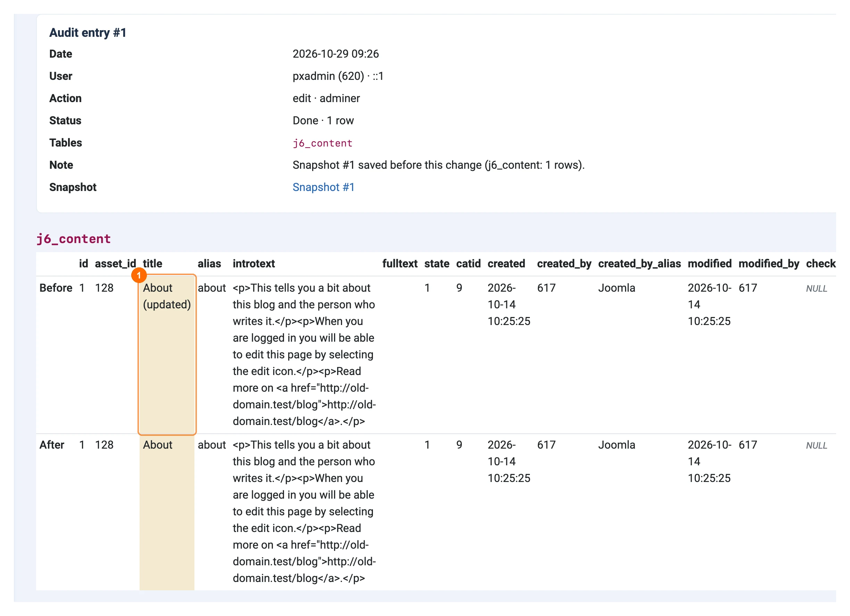Click the created_by_alias column header
This screenshot has height=616, width=850.
(639, 264)
